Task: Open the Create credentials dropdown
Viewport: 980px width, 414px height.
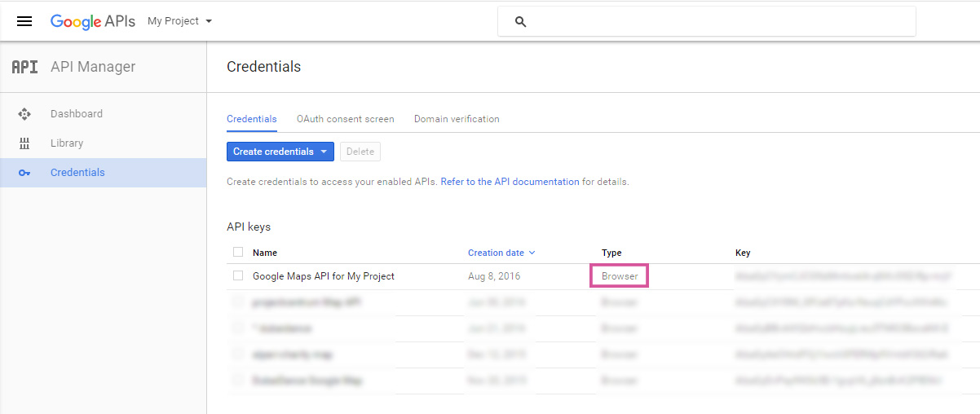Action: point(280,152)
